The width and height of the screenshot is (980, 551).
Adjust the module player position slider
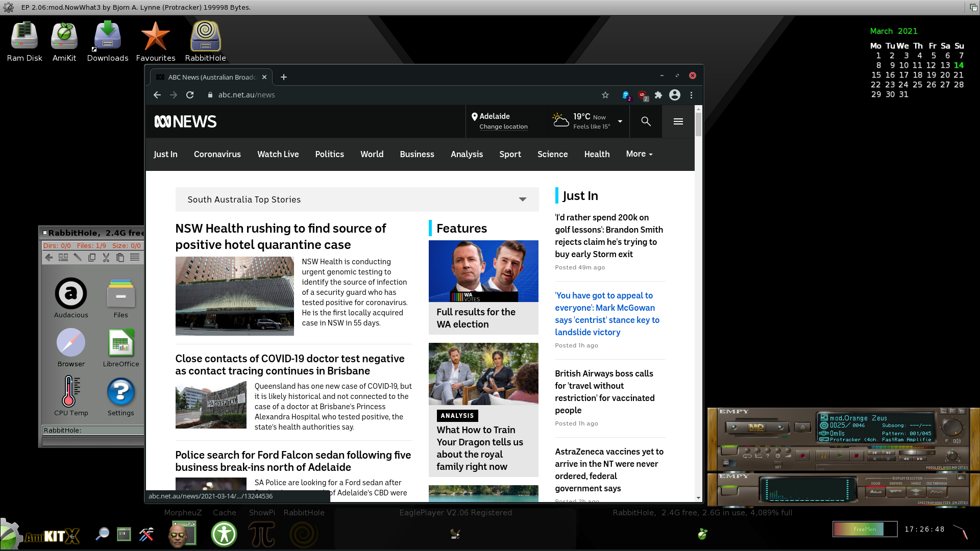click(917, 453)
